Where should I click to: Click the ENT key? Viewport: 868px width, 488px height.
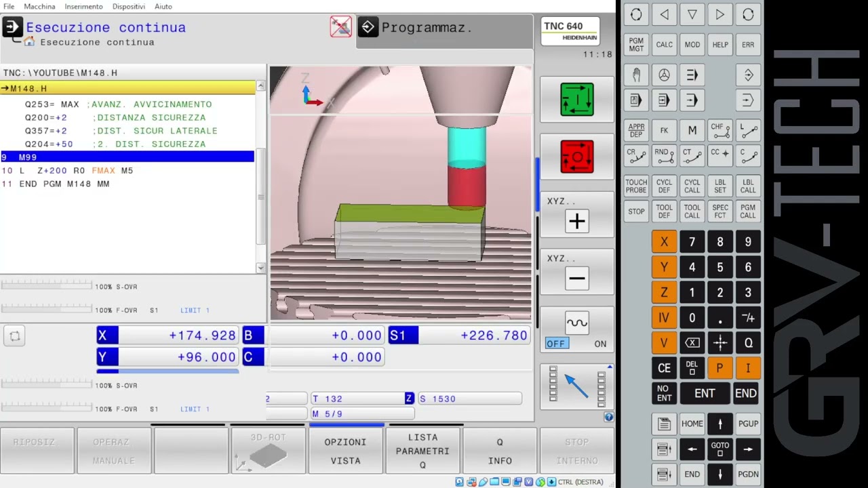[x=705, y=393]
